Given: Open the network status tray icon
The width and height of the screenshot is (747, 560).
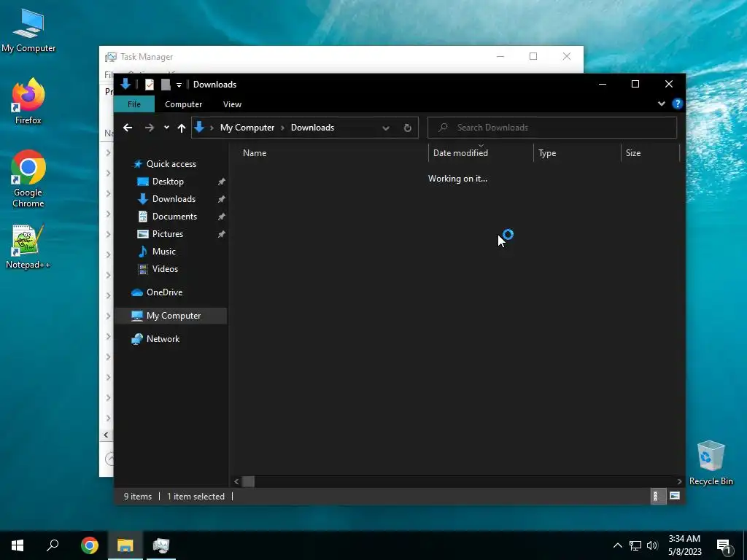Looking at the screenshot, I should click(635, 545).
